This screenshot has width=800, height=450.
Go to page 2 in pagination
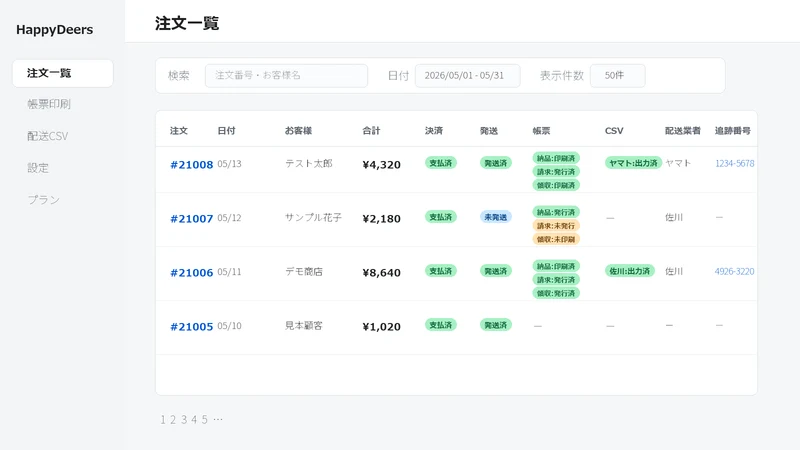(x=173, y=419)
